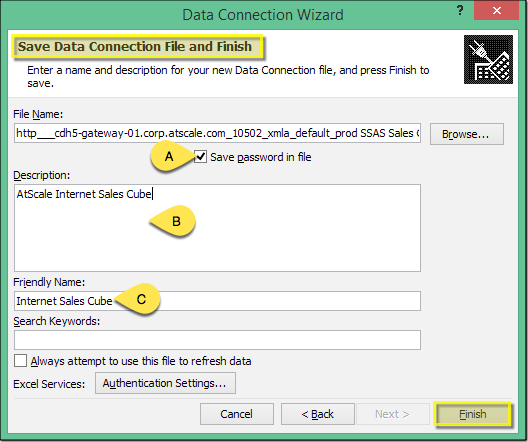Click the disabled Next button
Viewport: 528px width, 442px height.
coord(392,414)
